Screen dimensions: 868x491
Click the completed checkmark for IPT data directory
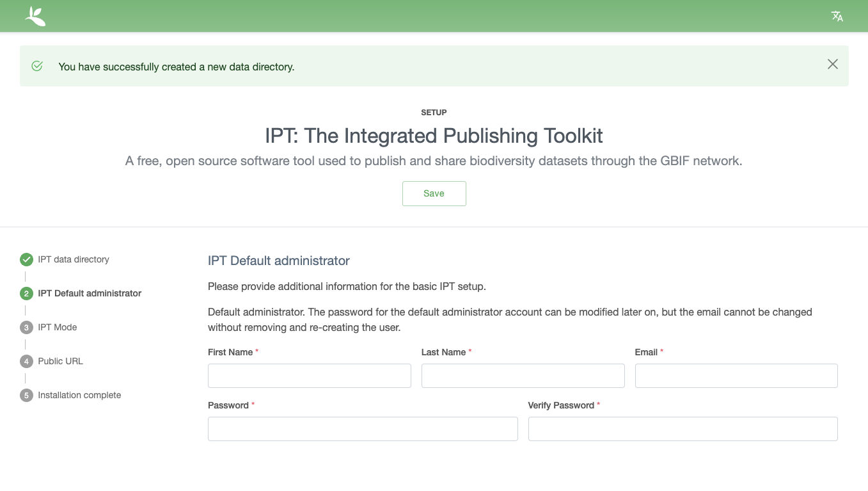(26, 259)
